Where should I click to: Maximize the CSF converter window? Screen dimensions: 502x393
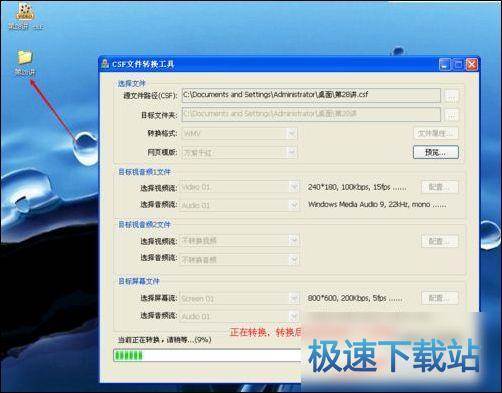[458, 64]
